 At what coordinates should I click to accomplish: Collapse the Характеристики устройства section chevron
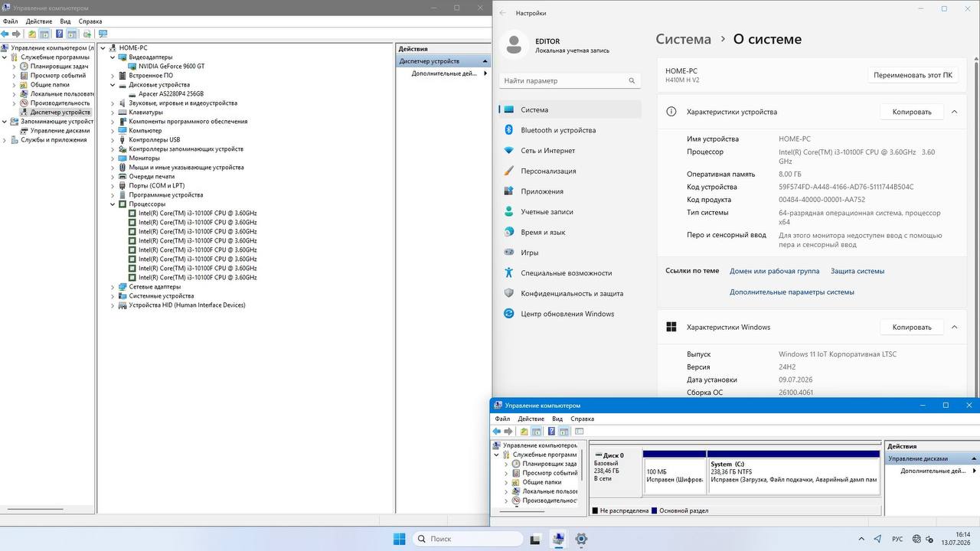coord(954,112)
